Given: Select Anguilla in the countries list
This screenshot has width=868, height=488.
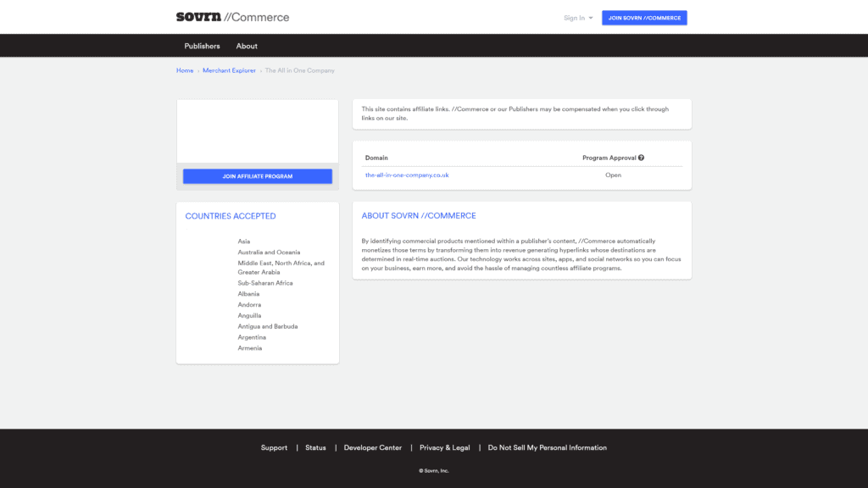Looking at the screenshot, I should (249, 315).
